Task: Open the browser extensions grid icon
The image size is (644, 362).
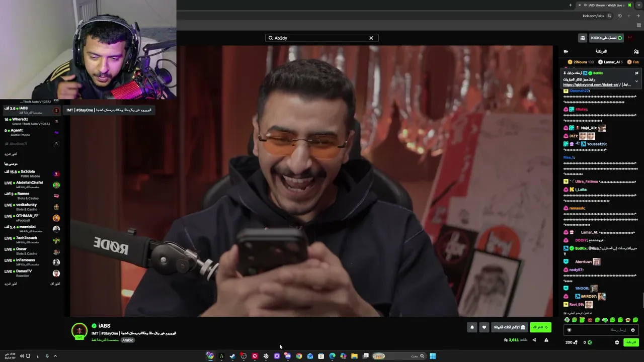Action: coord(639,25)
